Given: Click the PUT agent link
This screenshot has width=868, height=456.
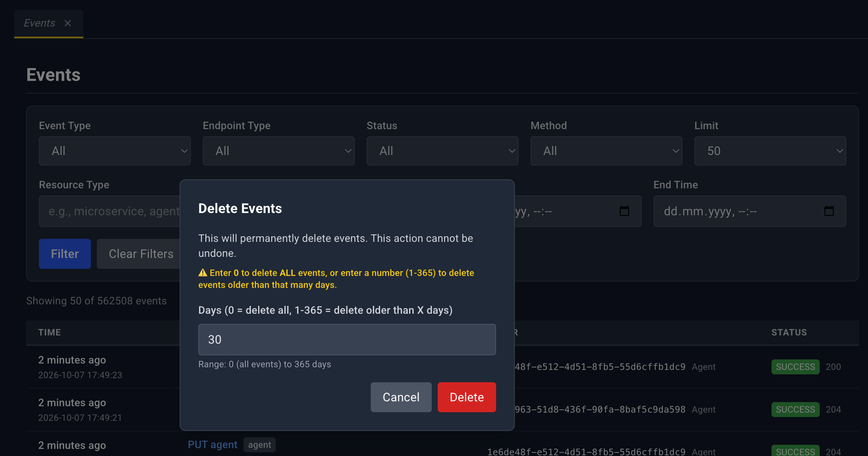Looking at the screenshot, I should click(213, 445).
